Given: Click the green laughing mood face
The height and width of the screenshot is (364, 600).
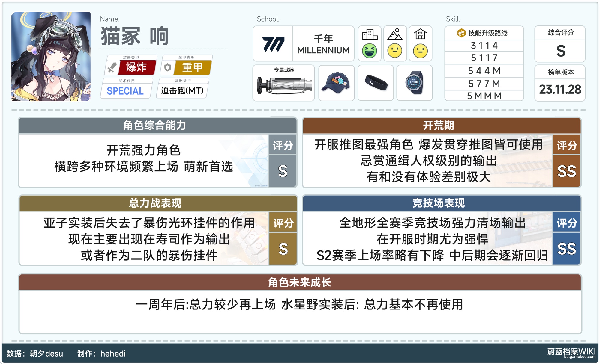Looking at the screenshot, I should (x=370, y=51).
